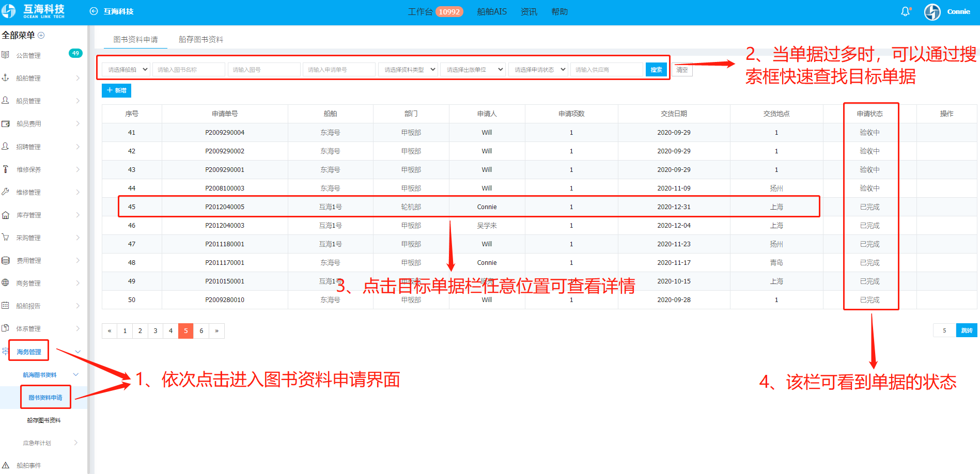The image size is (980, 474).
Task: Click the 商务管理 globe icon
Action: click(x=6, y=282)
